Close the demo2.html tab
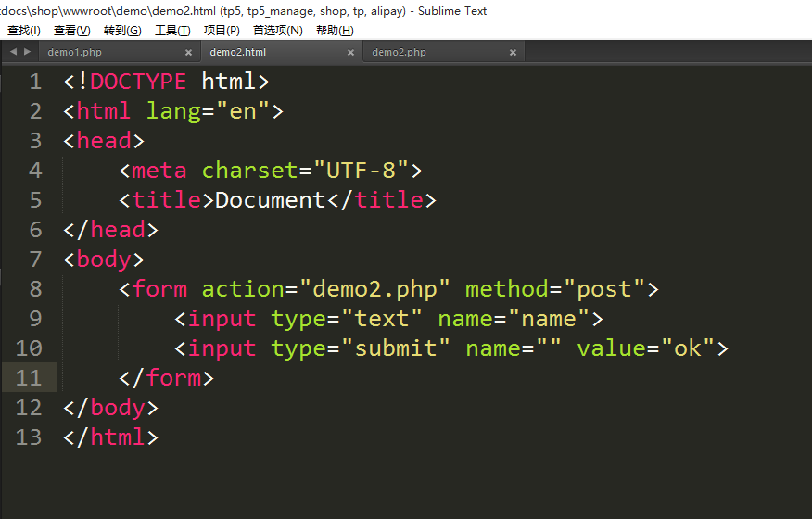This screenshot has height=519, width=812. (350, 53)
